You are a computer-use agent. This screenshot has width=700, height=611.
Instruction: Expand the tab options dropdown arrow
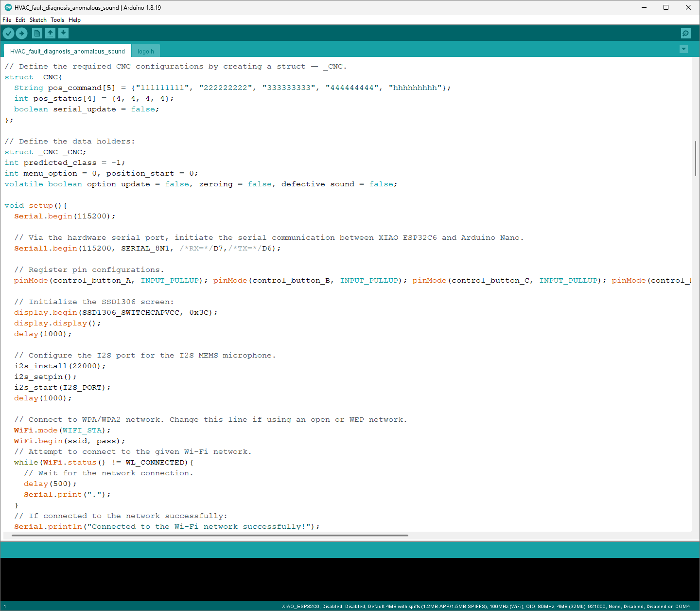[683, 49]
